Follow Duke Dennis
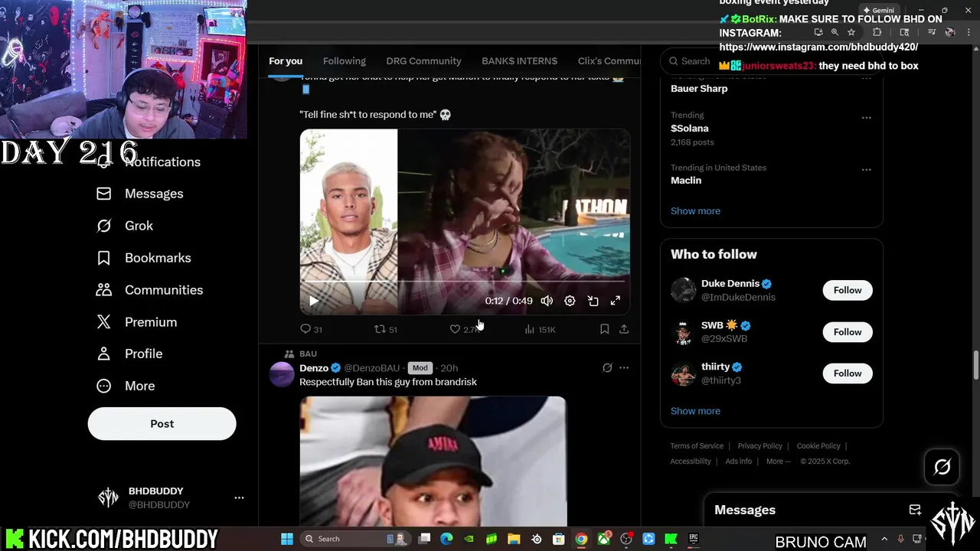980x551 pixels. coord(848,290)
